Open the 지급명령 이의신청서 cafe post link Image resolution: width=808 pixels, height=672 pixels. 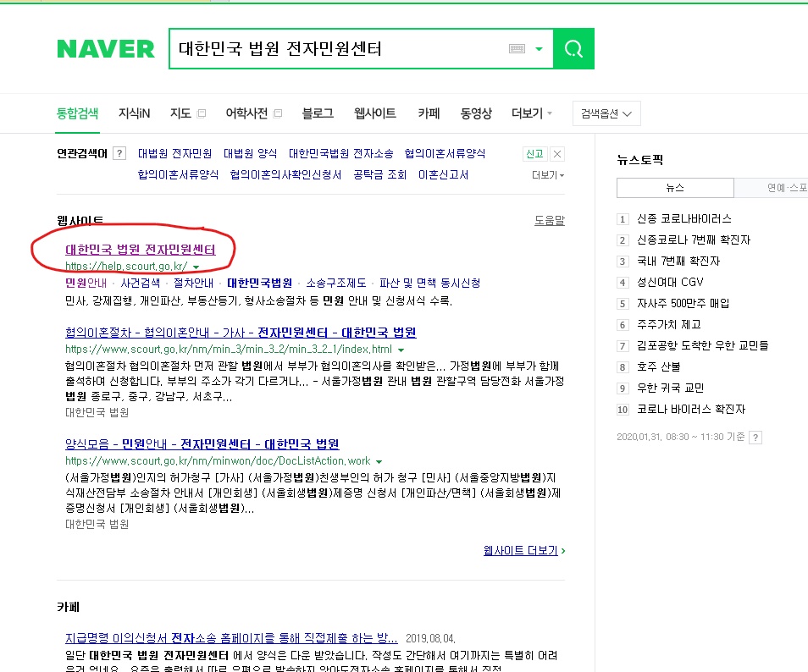[x=231, y=638]
